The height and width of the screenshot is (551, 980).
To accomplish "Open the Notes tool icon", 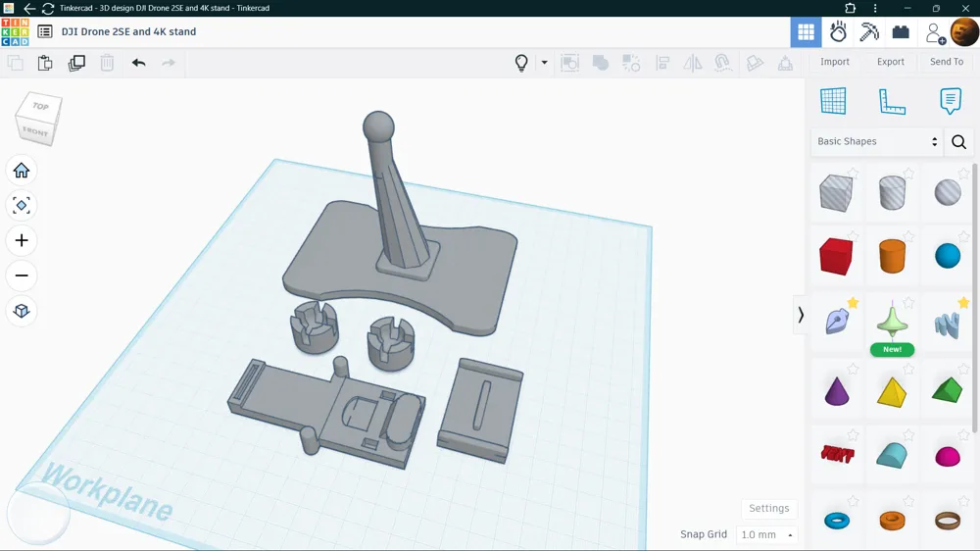I will click(x=950, y=101).
